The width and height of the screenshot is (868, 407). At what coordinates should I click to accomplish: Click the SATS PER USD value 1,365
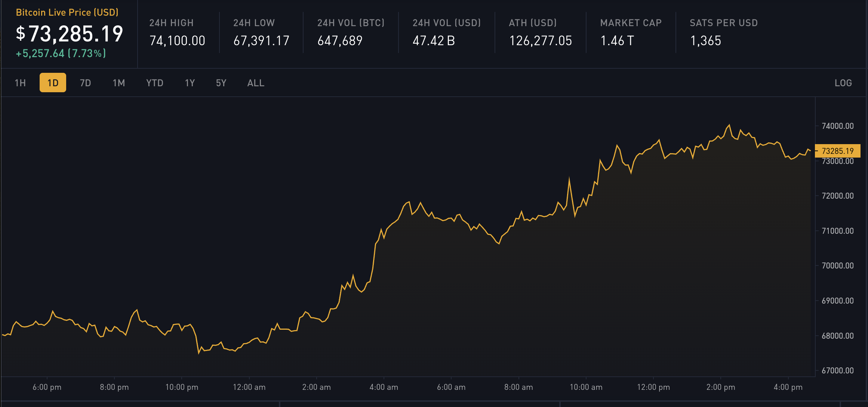705,41
